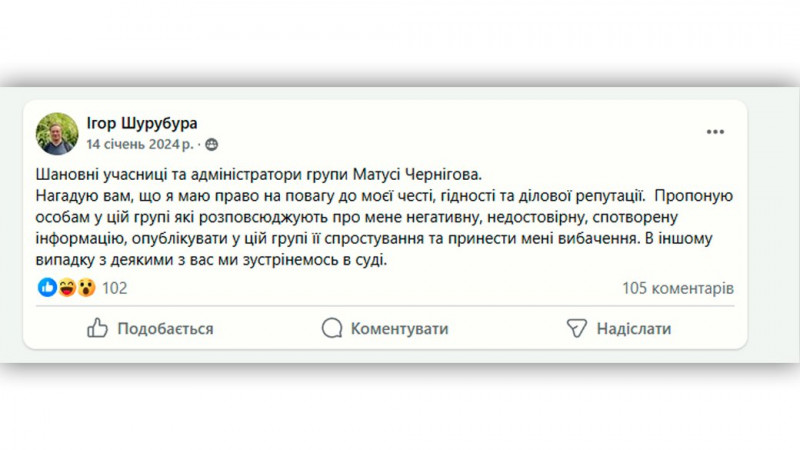The width and height of the screenshot is (800, 450).
Task: View who reacted via the 102 count
Action: [115, 288]
